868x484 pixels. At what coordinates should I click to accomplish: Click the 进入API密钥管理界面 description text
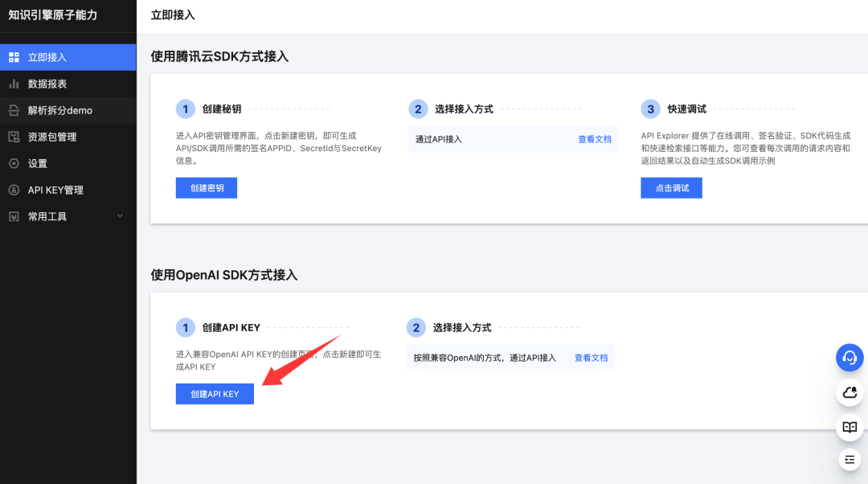[x=279, y=148]
